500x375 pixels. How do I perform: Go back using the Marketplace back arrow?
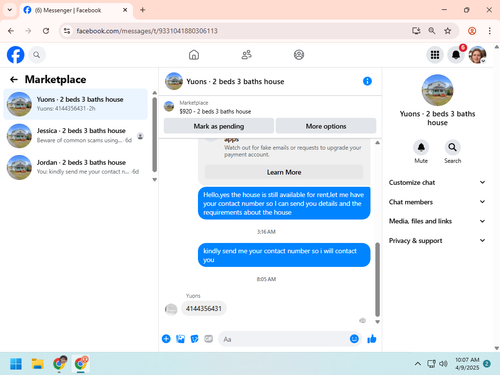pyautogui.click(x=14, y=79)
